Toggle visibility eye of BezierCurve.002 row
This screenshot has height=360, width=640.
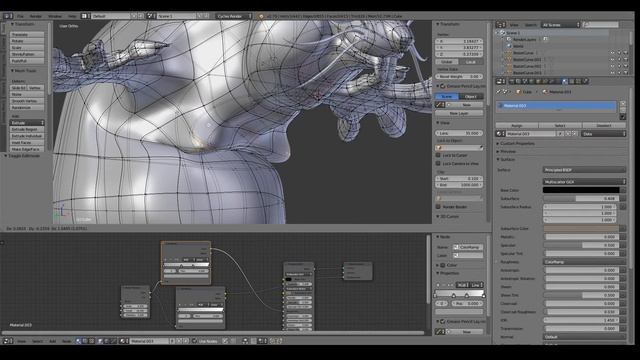pos(612,66)
